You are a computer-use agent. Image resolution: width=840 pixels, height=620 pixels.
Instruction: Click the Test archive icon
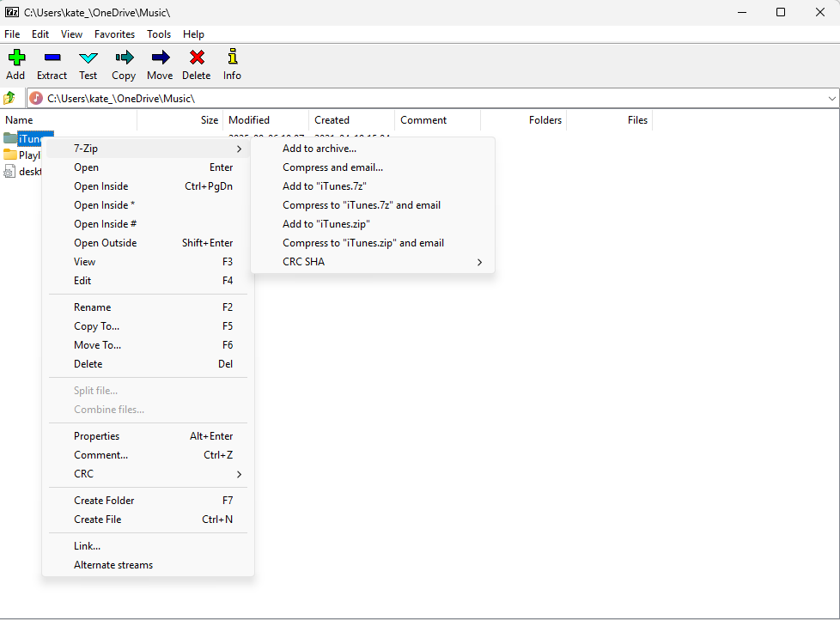88,64
